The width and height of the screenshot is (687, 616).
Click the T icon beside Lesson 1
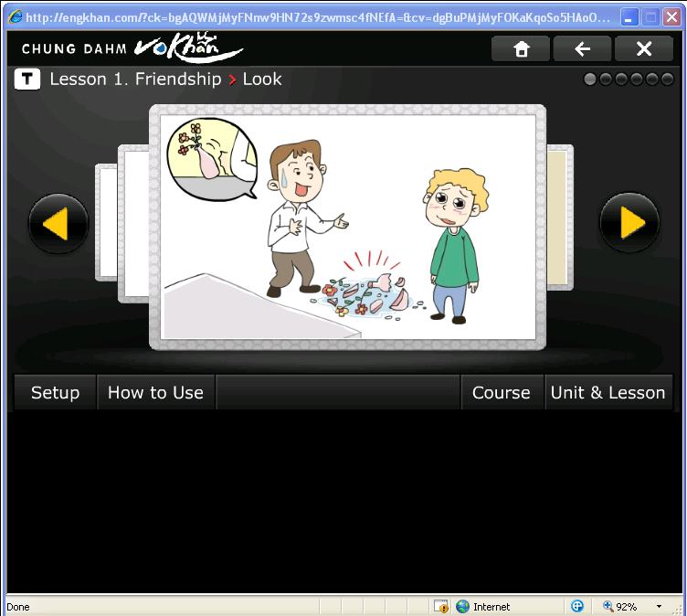point(27,79)
